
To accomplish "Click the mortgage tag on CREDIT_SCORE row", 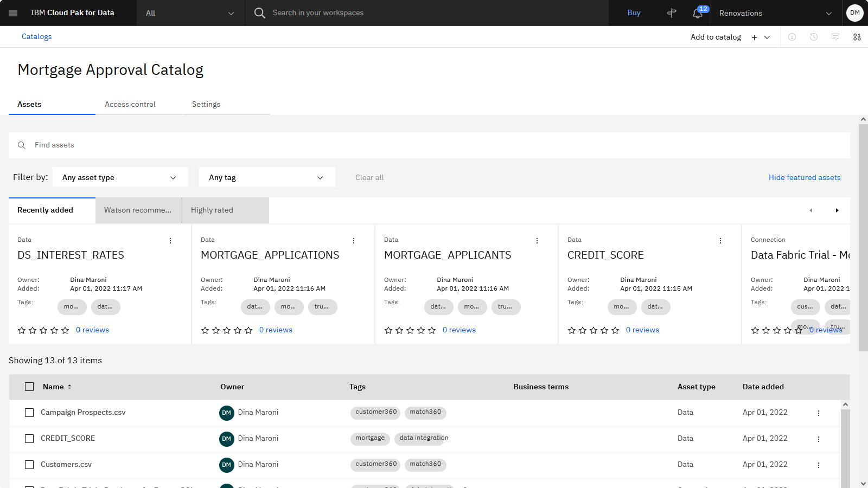I will [370, 438].
